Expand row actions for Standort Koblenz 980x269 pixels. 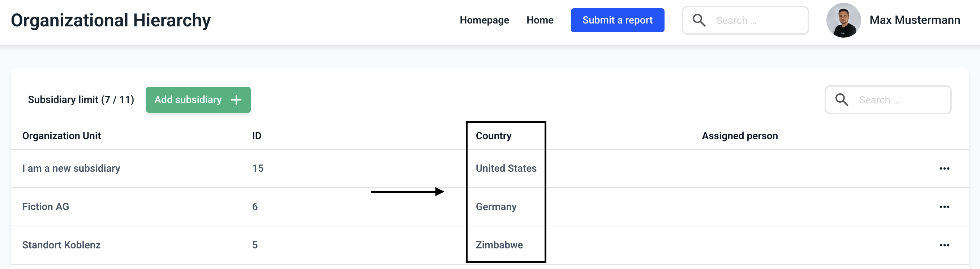pyautogui.click(x=944, y=245)
